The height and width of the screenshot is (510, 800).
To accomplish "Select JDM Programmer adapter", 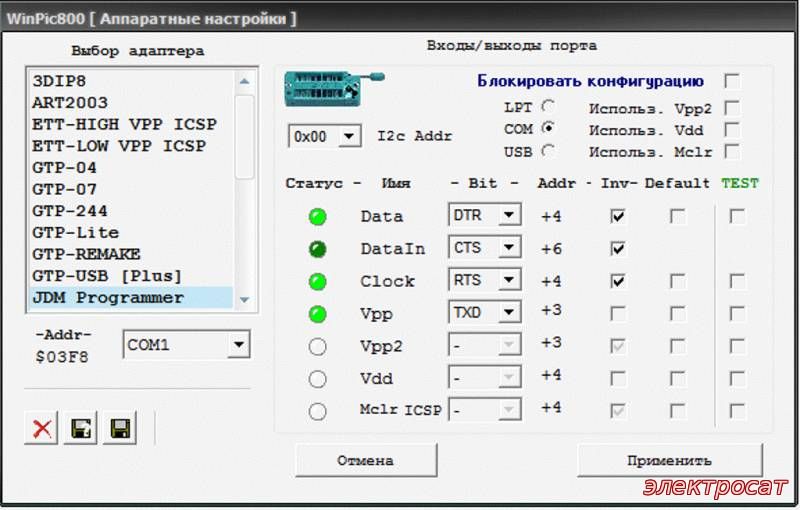I will click(131, 297).
